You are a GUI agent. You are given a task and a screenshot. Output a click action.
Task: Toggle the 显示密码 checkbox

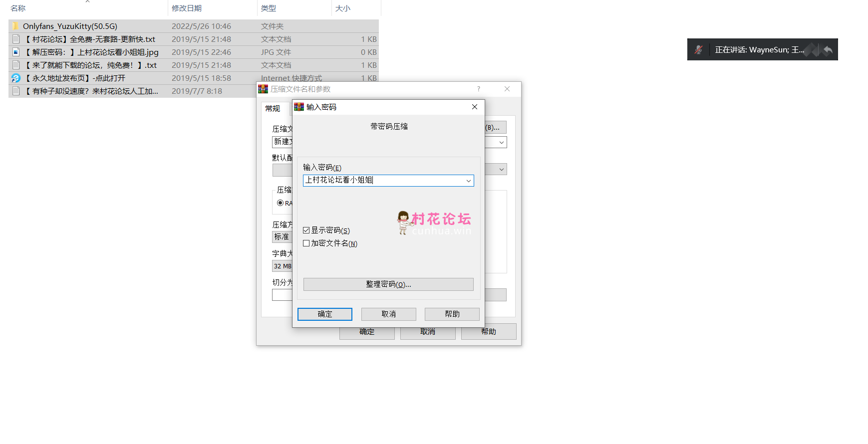pos(306,230)
